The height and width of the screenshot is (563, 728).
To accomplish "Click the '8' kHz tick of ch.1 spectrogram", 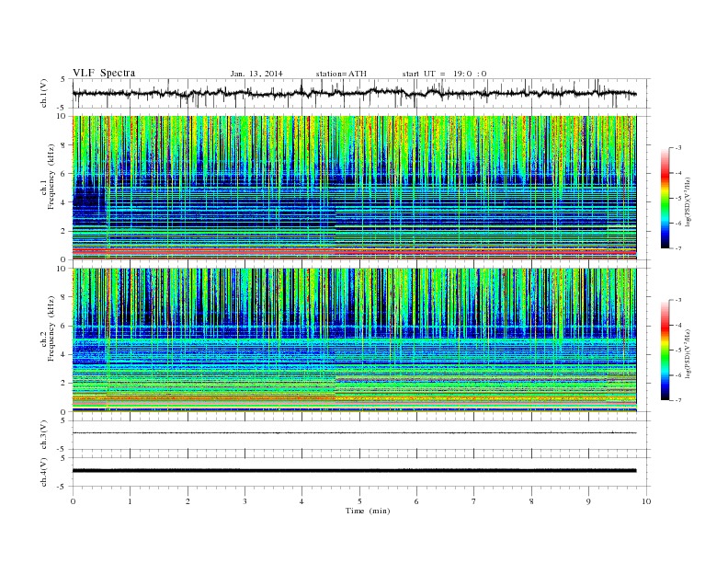I will [x=64, y=145].
